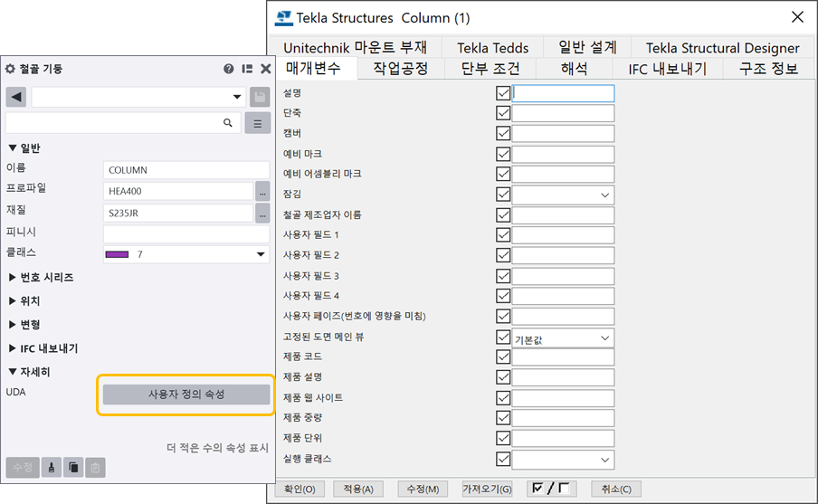Click the back arrow button in property pane
This screenshot has width=818, height=504.
point(16,97)
